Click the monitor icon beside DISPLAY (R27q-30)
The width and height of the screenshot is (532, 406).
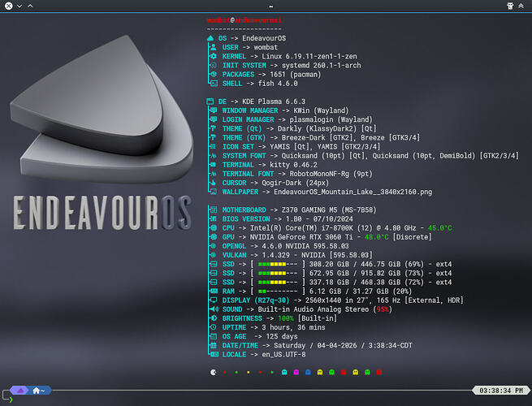[214, 300]
